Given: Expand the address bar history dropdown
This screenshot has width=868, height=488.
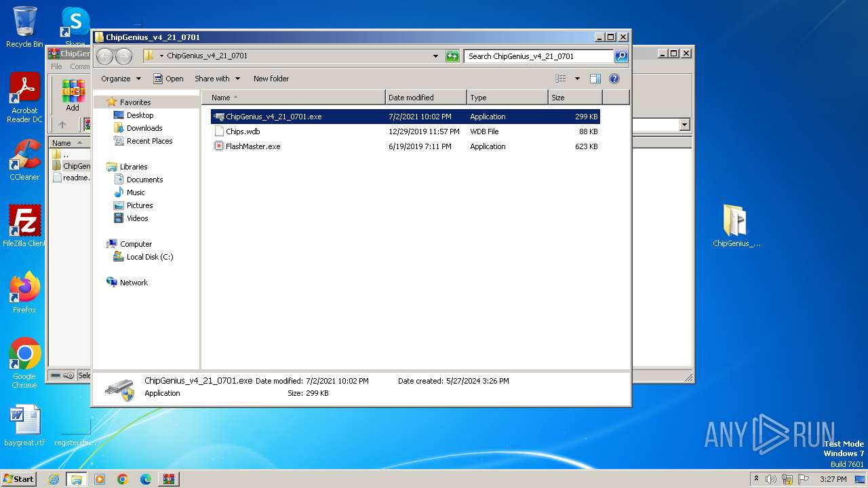Looking at the screenshot, I should (x=435, y=56).
